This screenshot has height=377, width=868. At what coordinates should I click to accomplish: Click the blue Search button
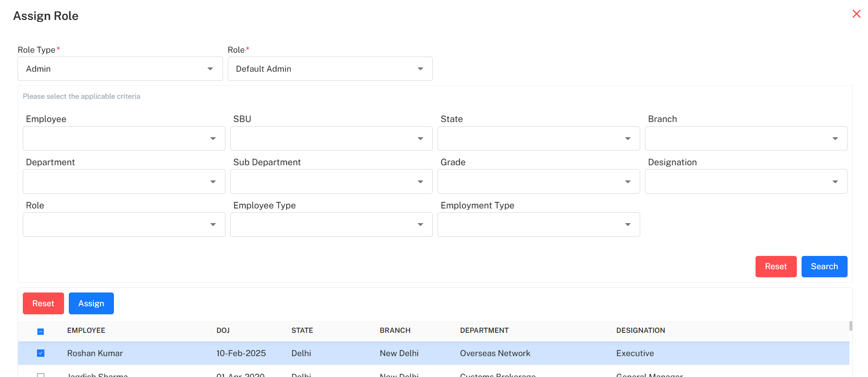(x=824, y=266)
